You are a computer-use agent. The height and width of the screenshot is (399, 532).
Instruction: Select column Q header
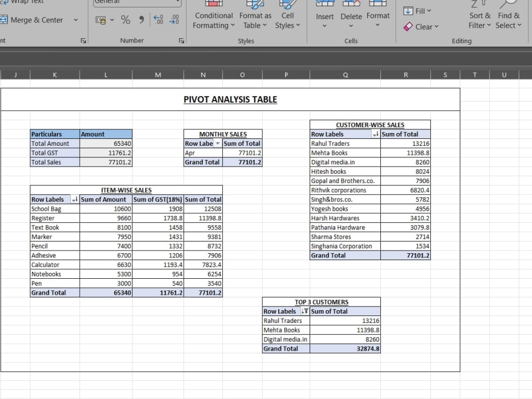(345, 74)
